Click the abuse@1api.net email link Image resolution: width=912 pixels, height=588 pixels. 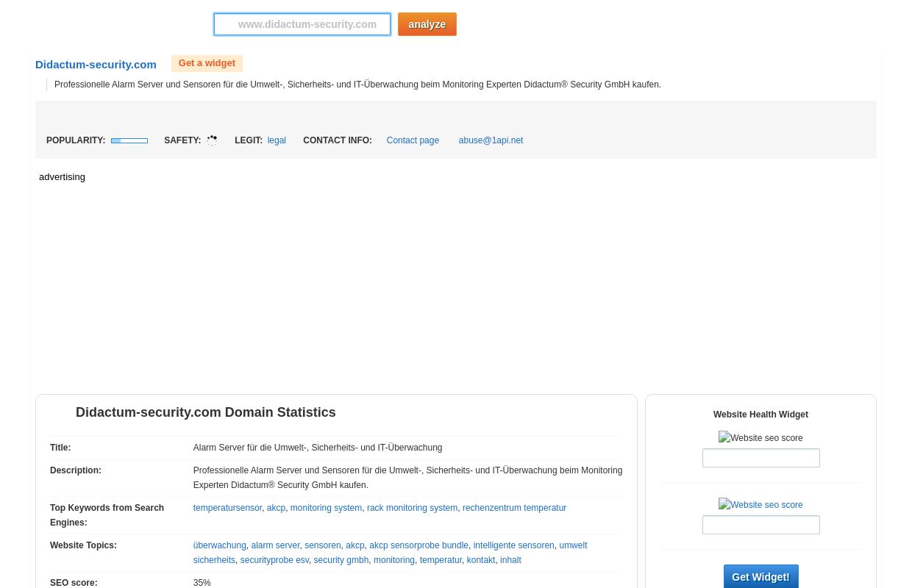click(491, 140)
